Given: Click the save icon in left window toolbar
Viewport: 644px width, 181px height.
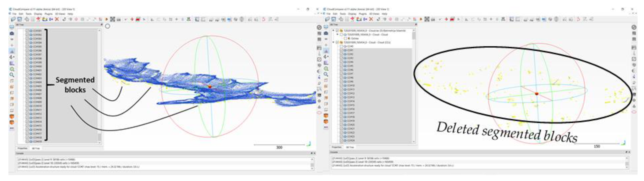Looking at the screenshot, I should click(x=20, y=19).
